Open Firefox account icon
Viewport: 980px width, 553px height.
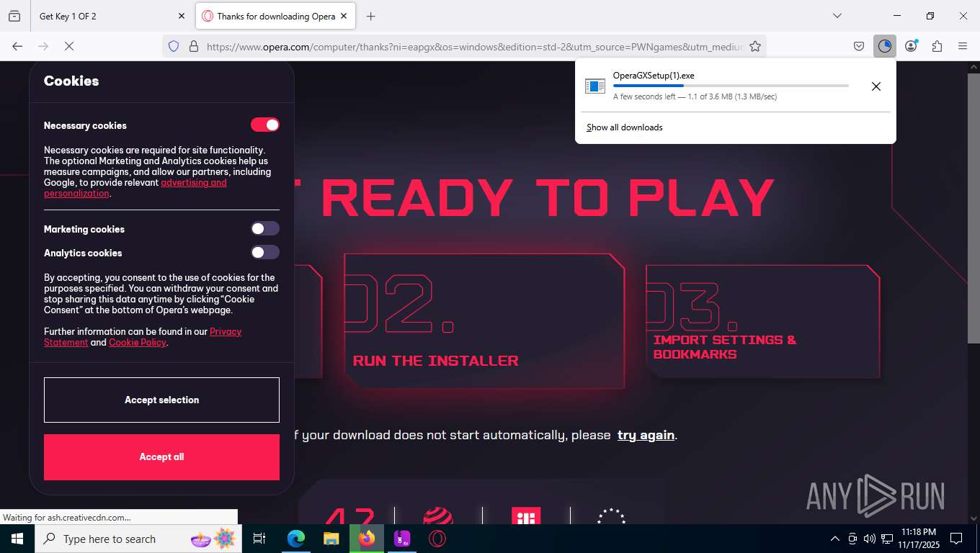coord(911,46)
